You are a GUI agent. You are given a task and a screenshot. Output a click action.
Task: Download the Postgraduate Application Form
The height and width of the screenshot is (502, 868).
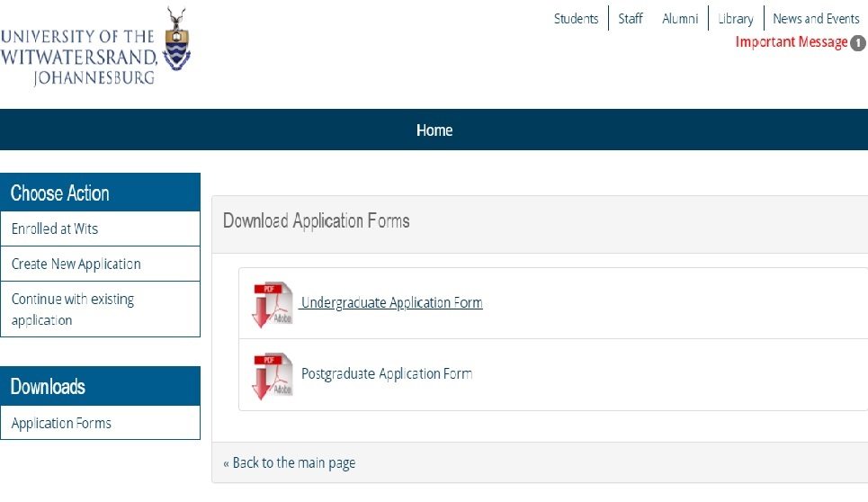click(387, 373)
